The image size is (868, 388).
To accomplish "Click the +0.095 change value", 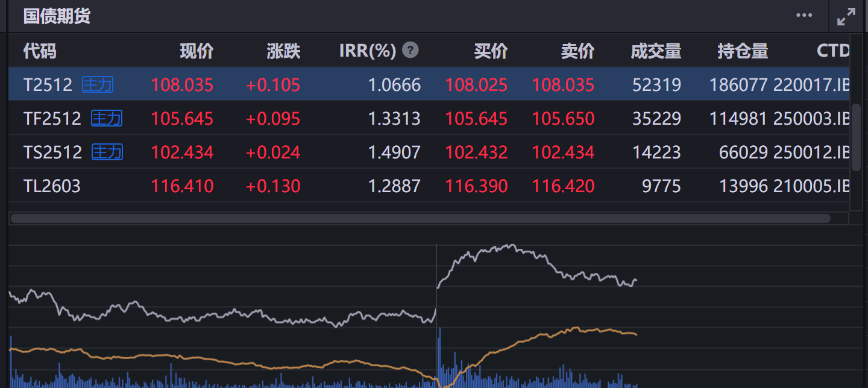I will click(x=273, y=118).
